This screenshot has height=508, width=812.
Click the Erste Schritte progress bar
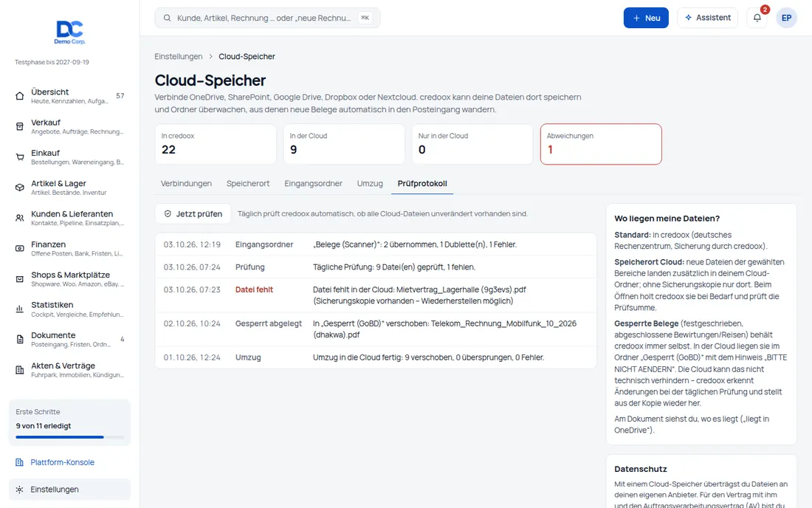pyautogui.click(x=70, y=437)
